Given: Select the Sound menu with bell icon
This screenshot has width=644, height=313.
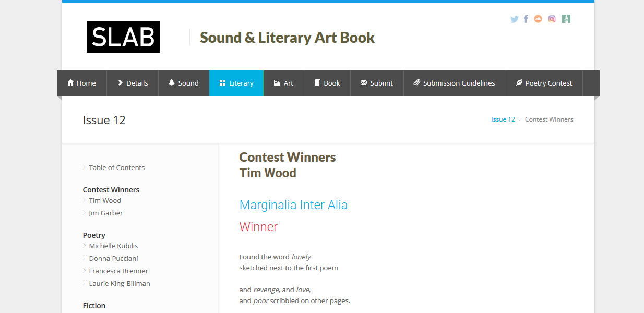Looking at the screenshot, I should [x=184, y=83].
